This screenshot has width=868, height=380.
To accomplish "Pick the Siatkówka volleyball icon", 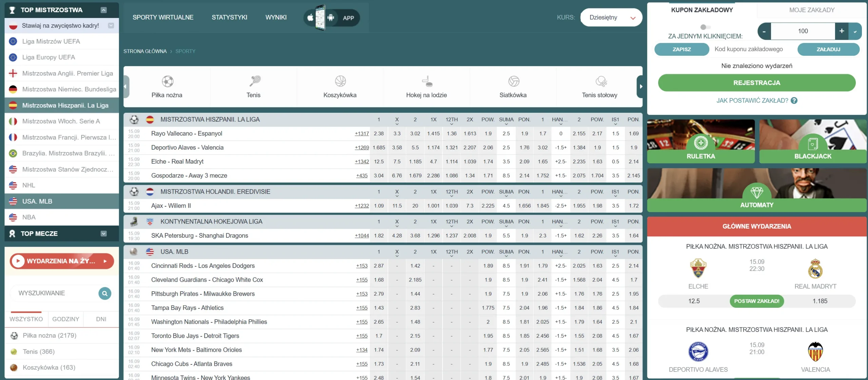I will [514, 81].
